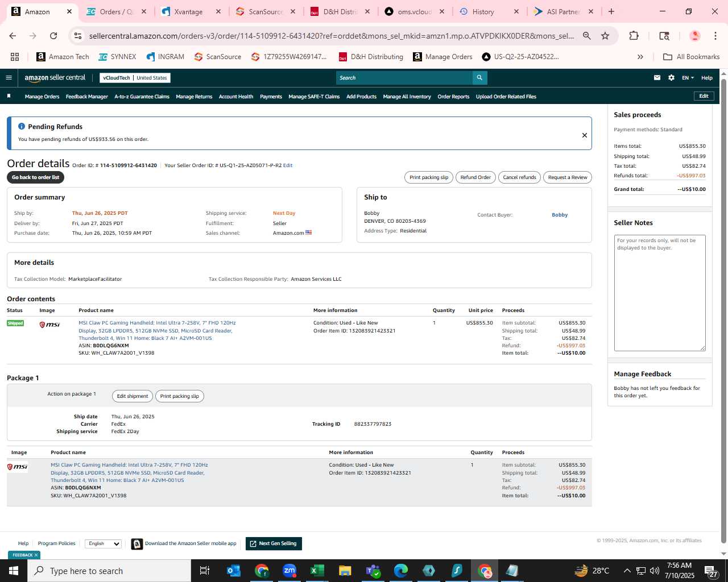728x582 pixels.
Task: Open the EN language dropdown
Action: [x=688, y=78]
